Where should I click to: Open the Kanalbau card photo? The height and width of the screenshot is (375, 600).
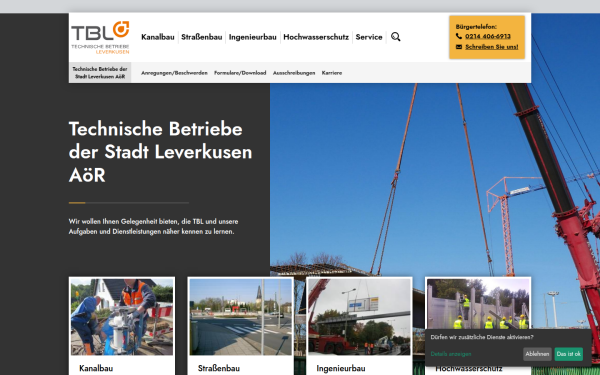[122, 317]
